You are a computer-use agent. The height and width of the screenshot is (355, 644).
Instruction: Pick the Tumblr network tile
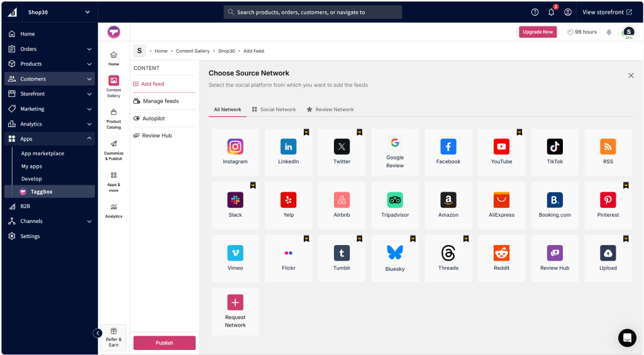coord(341,258)
